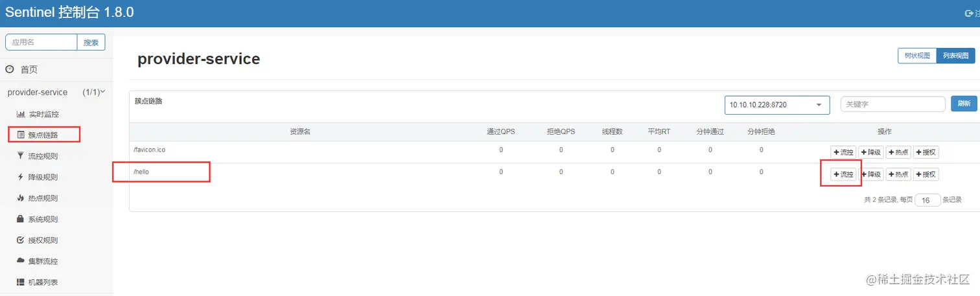Focus the 关键字 keyword field

coord(892,104)
